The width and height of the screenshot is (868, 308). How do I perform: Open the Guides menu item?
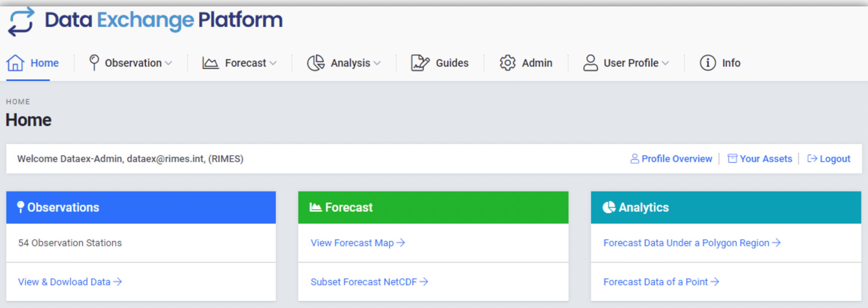[x=452, y=63]
